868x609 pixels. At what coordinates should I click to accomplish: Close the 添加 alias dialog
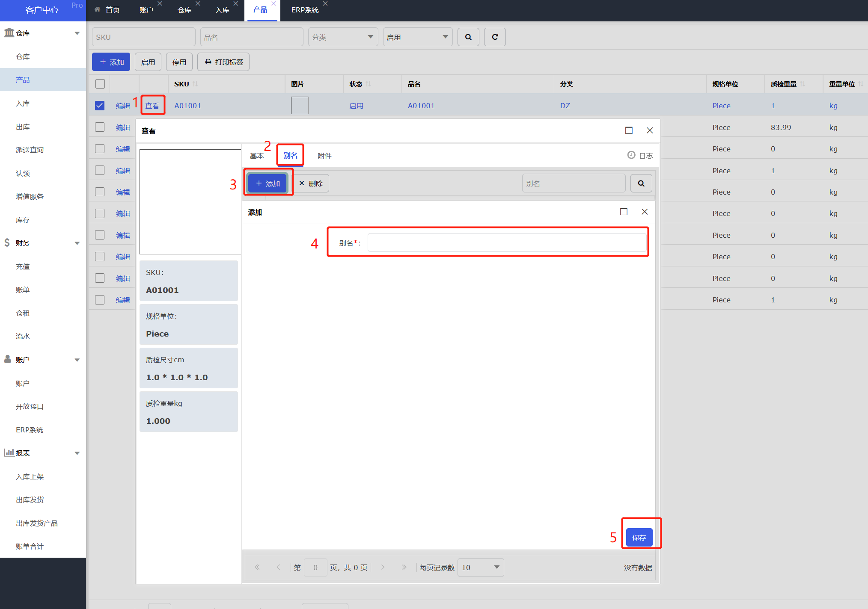click(645, 212)
